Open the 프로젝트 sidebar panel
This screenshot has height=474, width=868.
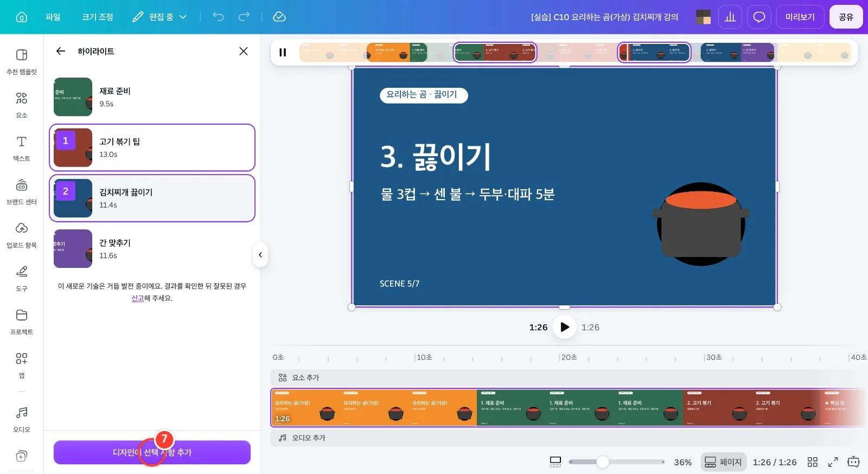point(22,322)
